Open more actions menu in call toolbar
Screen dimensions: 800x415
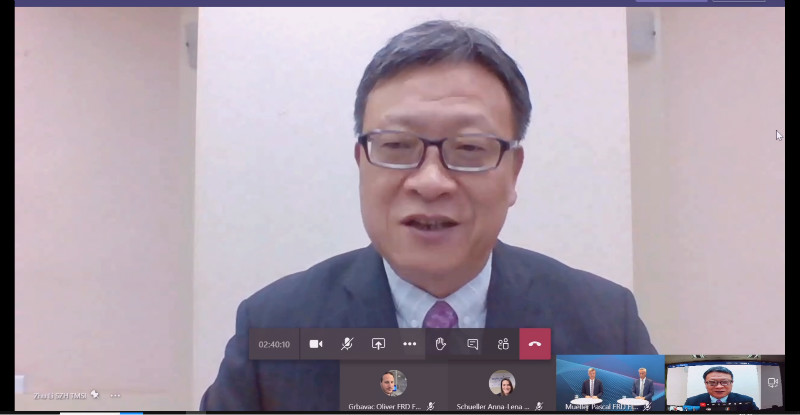tap(409, 344)
